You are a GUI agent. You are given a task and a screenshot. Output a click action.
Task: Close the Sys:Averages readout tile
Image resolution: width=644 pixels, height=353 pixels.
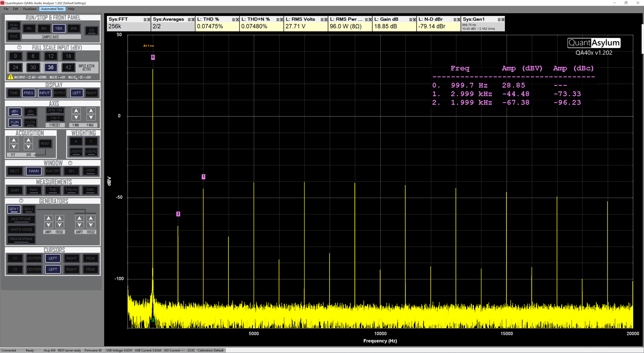[193, 20]
